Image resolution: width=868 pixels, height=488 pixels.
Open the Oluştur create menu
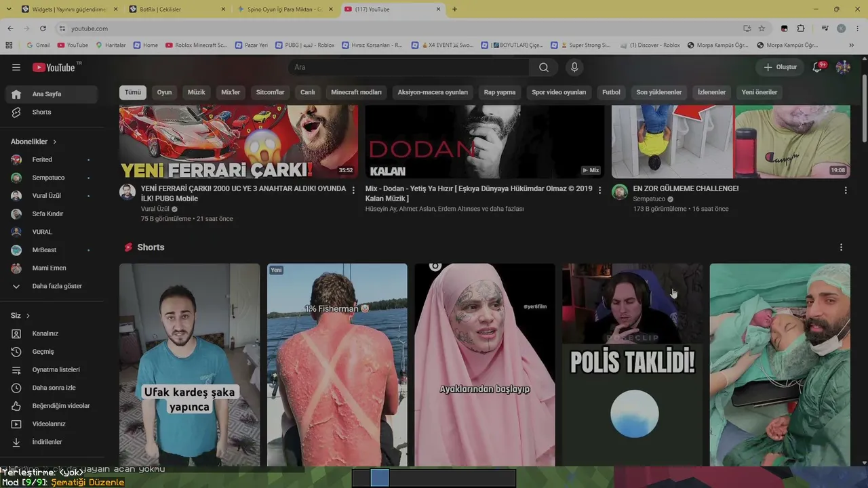(780, 67)
